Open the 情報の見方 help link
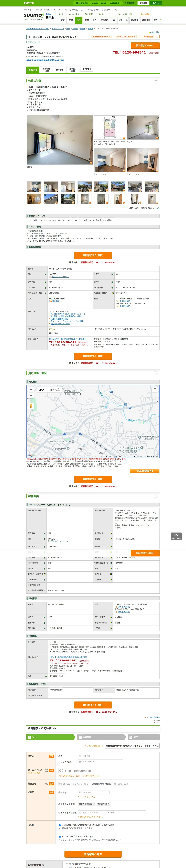186x868 pixels. pos(154,32)
